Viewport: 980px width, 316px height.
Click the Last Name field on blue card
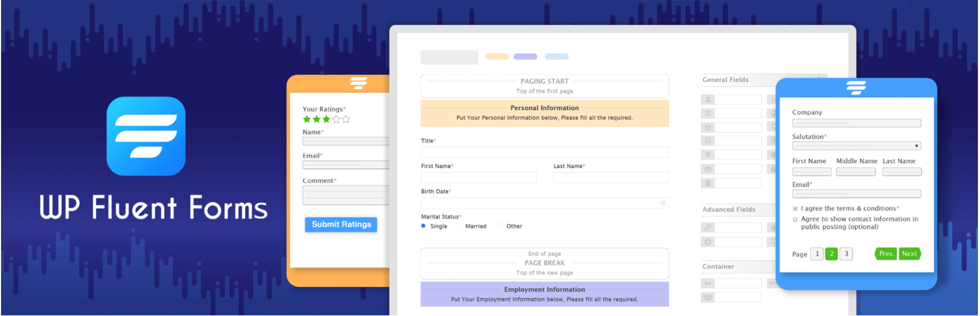[902, 172]
